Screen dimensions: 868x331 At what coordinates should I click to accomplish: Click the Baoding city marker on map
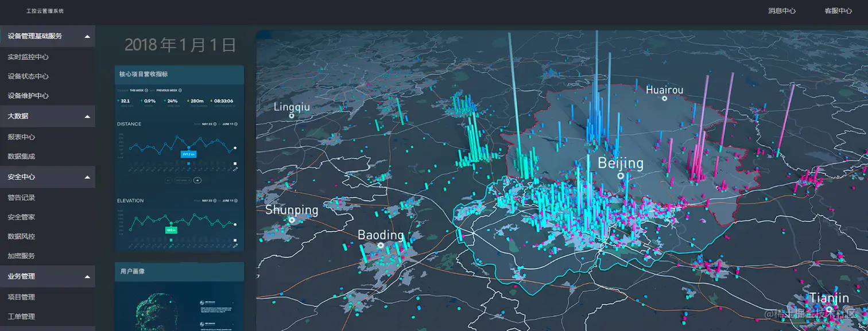380,246
